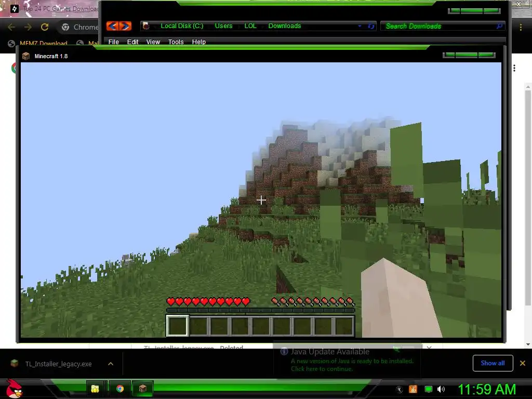
Task: Close the Chrome downloads bar
Action: click(x=523, y=363)
